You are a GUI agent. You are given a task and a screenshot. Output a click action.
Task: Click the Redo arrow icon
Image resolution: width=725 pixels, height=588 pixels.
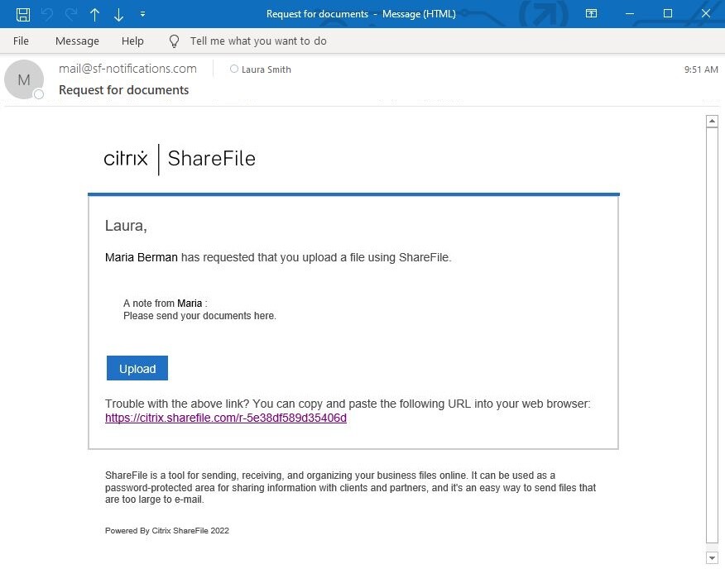click(x=71, y=14)
